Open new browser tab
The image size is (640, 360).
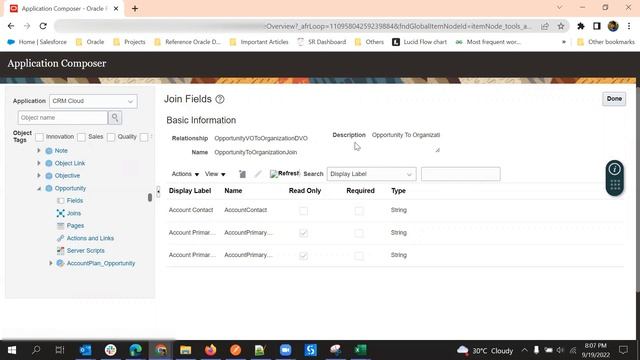pyautogui.click(x=135, y=9)
